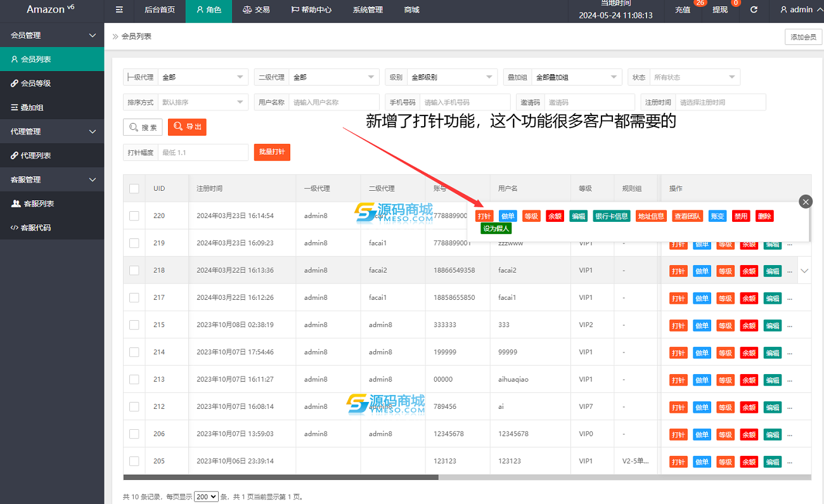Viewport: 824px width, 504px height.
Task: Click 银行卡信息 in the action popup
Action: pos(612,216)
